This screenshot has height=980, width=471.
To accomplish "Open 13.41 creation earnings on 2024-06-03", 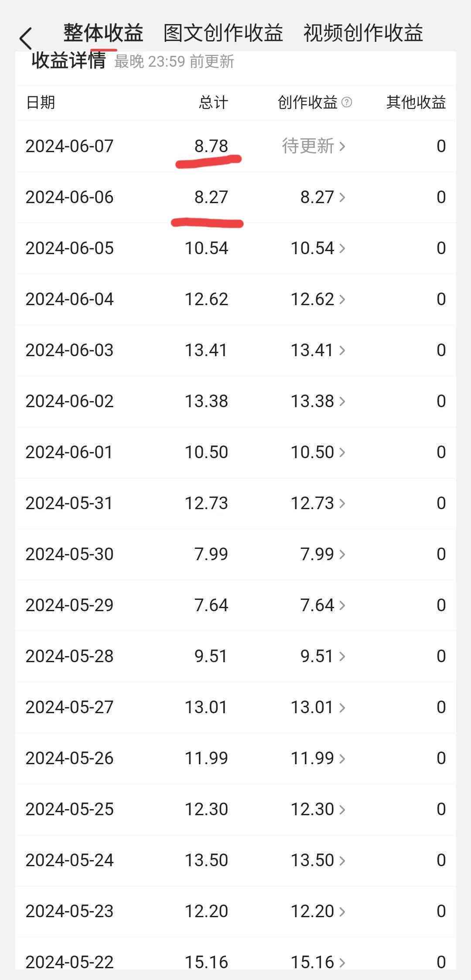I will pyautogui.click(x=318, y=350).
